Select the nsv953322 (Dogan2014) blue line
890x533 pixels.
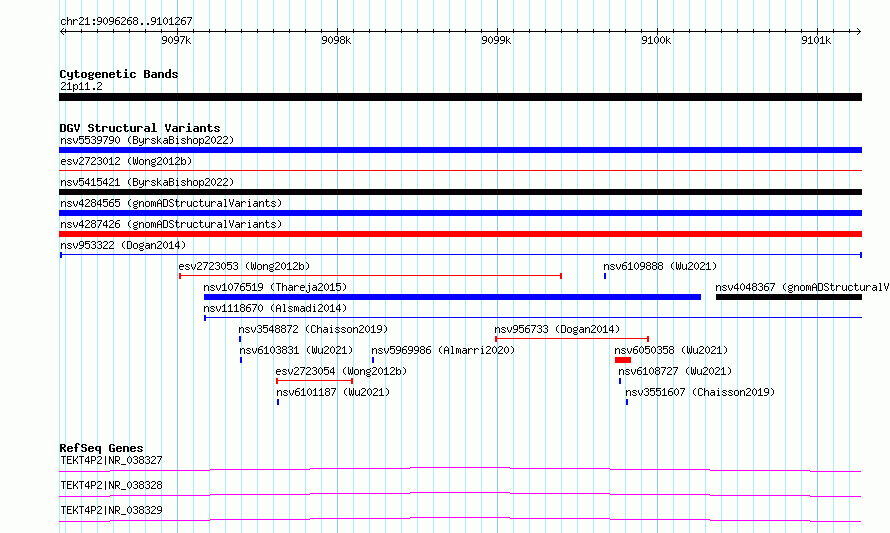click(x=460, y=255)
